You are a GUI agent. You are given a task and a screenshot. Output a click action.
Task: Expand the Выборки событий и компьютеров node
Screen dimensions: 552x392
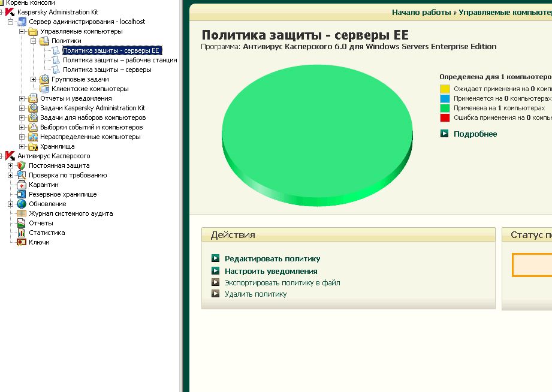[22, 127]
